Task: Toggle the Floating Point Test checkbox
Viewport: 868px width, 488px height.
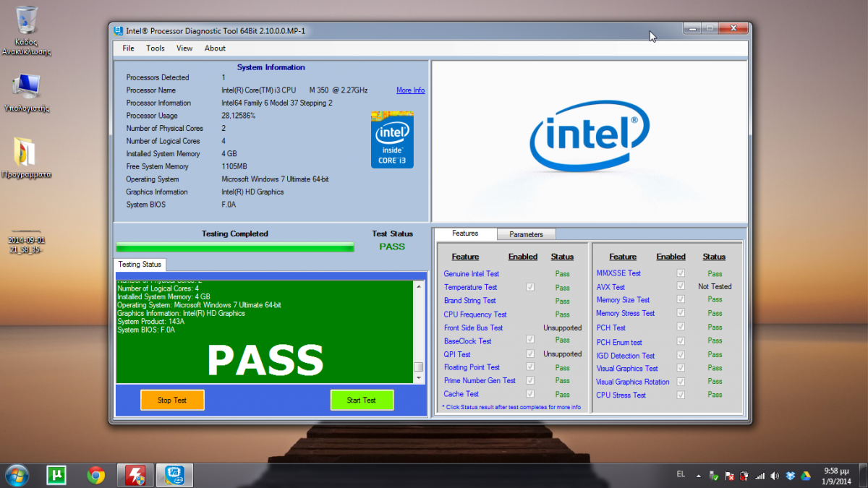Action: click(530, 367)
